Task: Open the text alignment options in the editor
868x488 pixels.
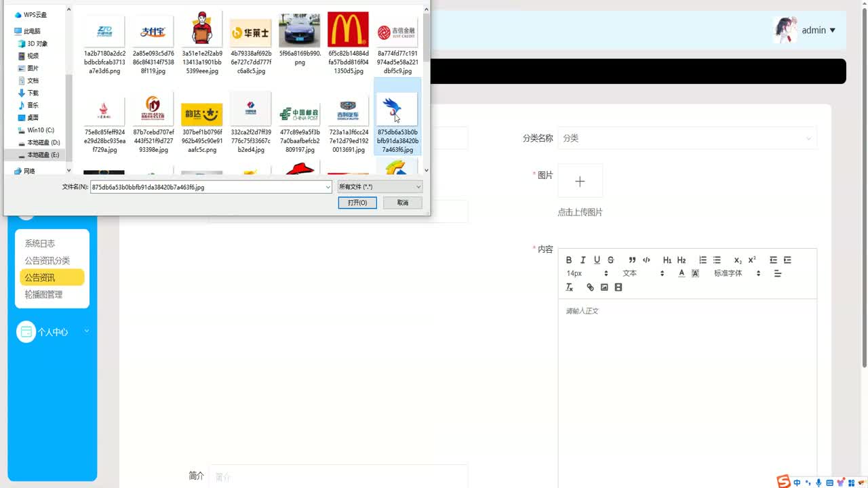Action: pos(778,273)
